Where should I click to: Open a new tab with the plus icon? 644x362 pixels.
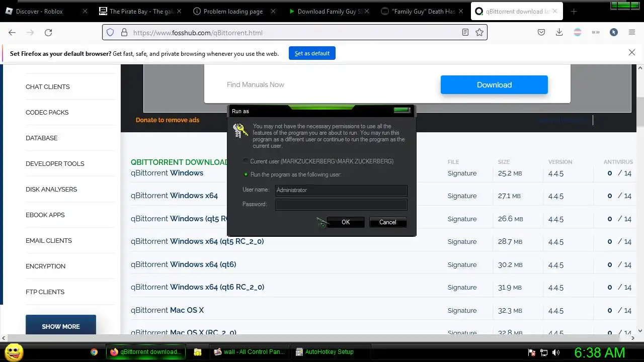(574, 11)
